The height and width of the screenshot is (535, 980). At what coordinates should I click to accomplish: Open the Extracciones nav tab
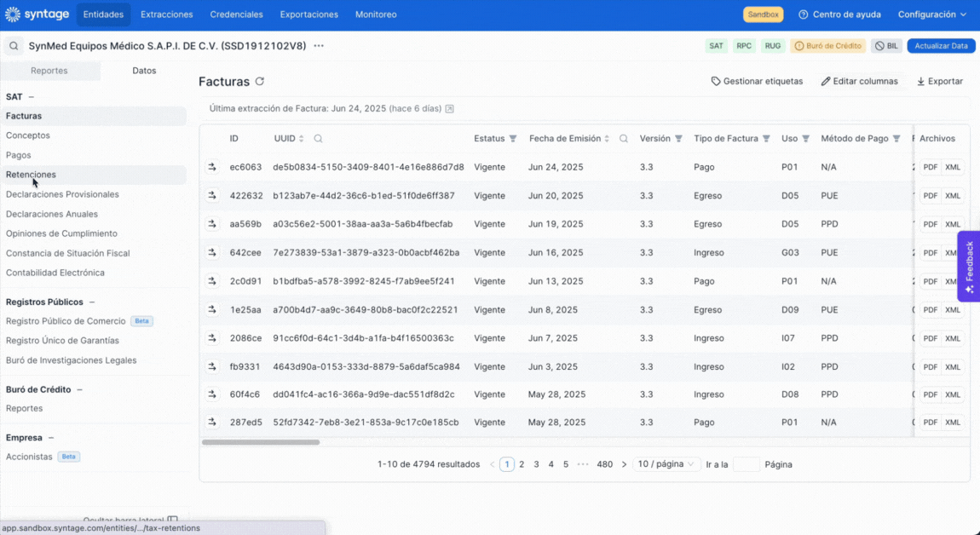(167, 14)
